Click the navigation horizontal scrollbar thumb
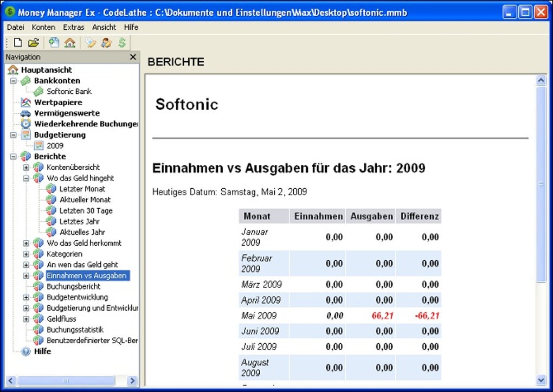Image resolution: width=553 pixels, height=392 pixels. click(66, 381)
